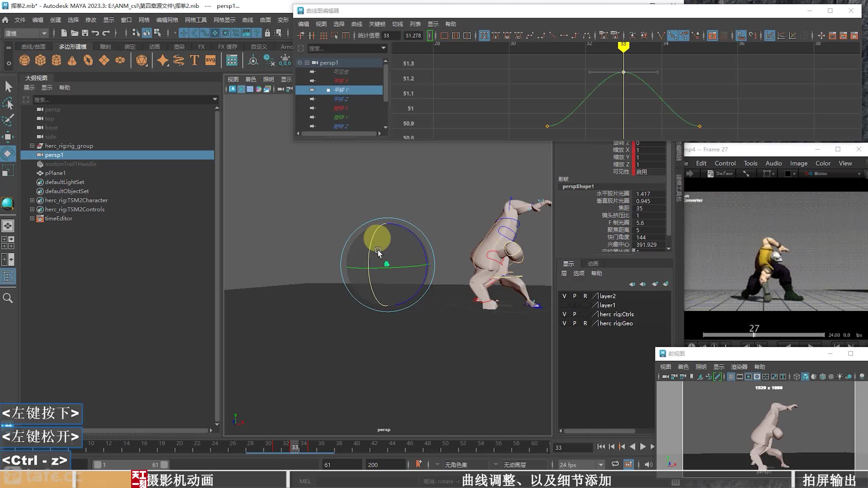Switch to the 多边形建模 shelf tab
868x488 pixels.
[x=73, y=47]
